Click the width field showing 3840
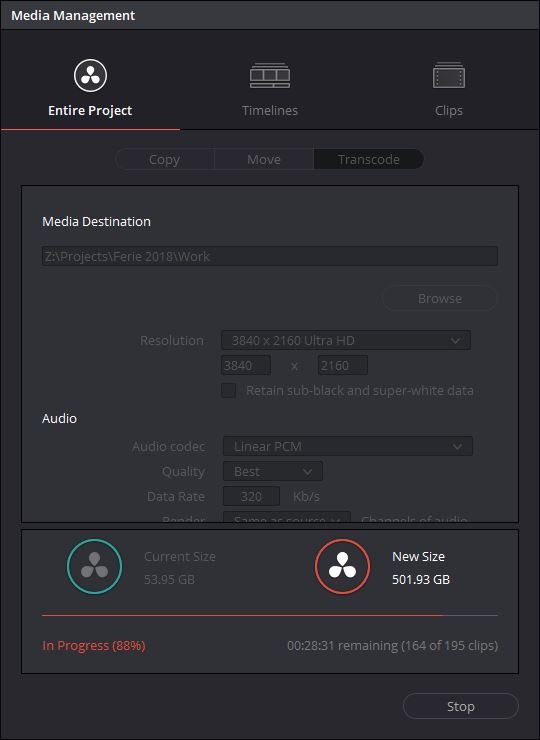 click(246, 365)
